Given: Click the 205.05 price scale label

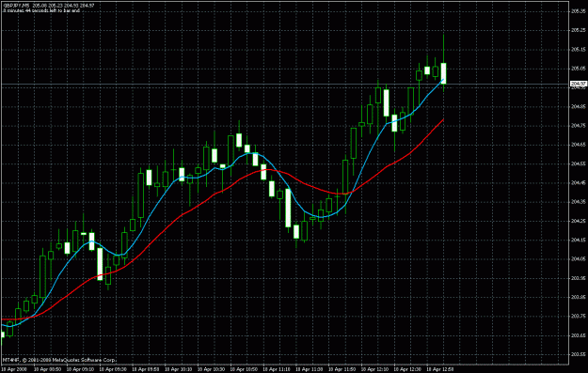Looking at the screenshot, I should pyautogui.click(x=579, y=69).
